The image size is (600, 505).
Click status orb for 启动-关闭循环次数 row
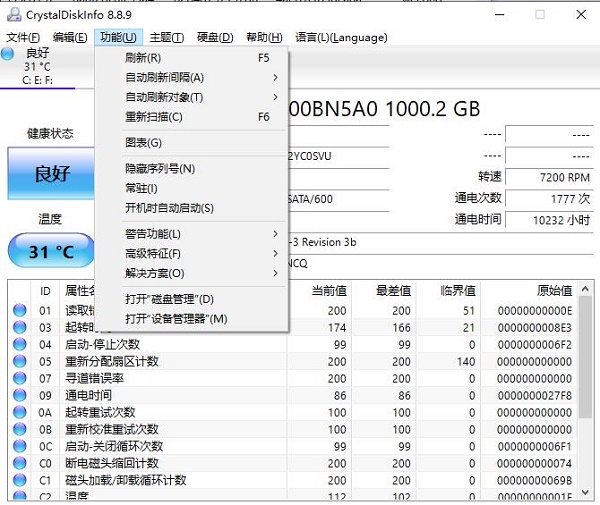click(20, 446)
